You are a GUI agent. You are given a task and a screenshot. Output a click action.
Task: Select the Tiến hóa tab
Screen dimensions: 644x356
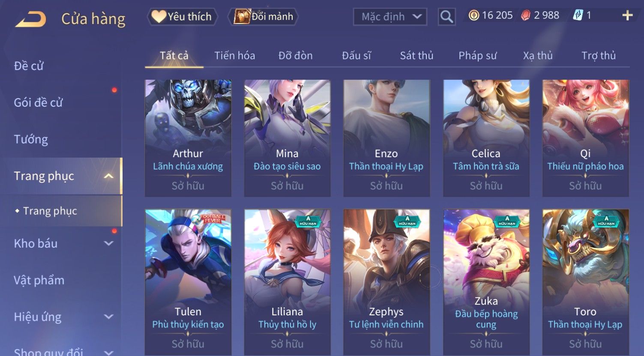(x=234, y=56)
